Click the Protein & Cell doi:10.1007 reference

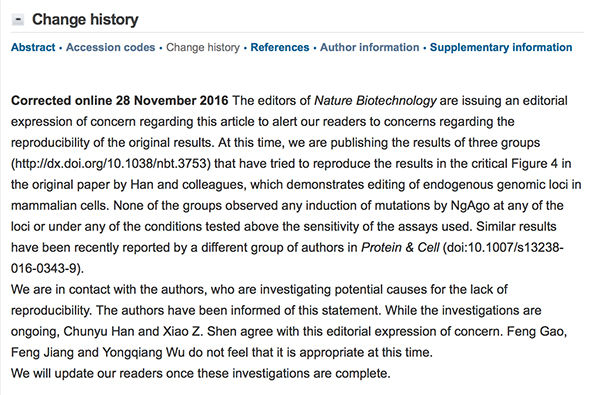pyautogui.click(x=287, y=258)
